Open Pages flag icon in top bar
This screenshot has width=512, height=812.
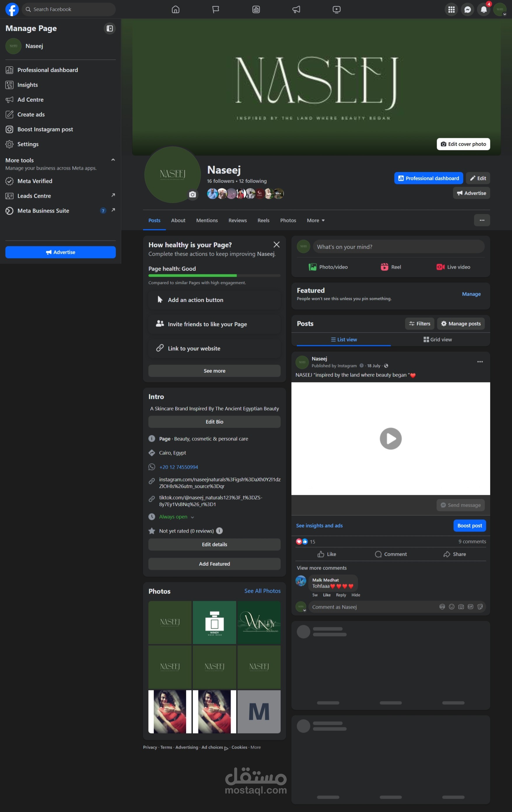click(x=216, y=9)
